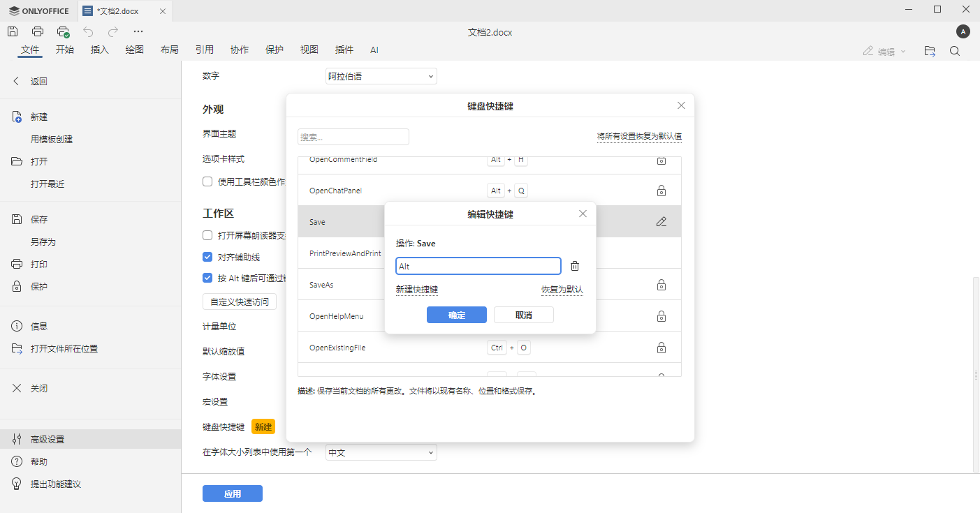
Task: Click the Quick Print icon
Action: pyautogui.click(x=62, y=31)
